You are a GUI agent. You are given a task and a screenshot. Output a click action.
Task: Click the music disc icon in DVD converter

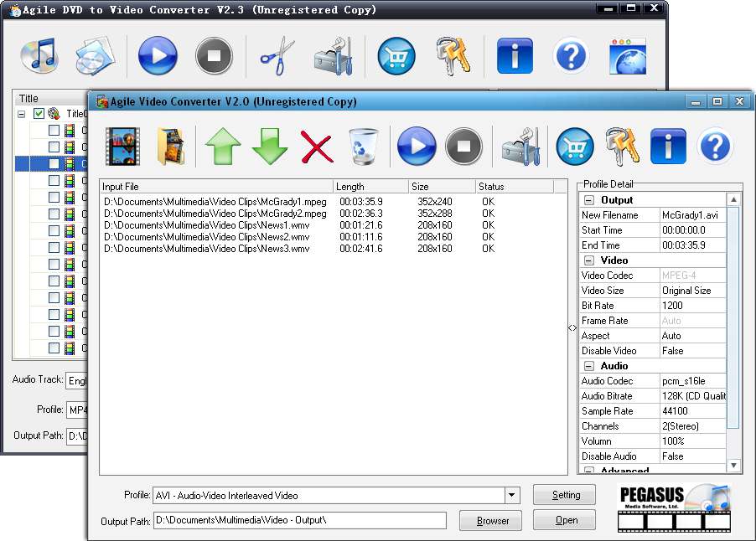click(x=40, y=56)
